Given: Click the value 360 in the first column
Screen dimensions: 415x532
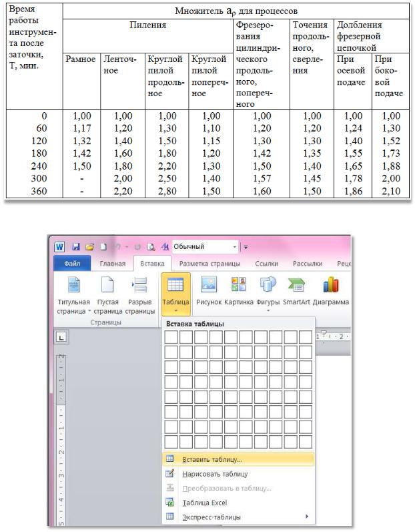Looking at the screenshot, I should pyautogui.click(x=39, y=191).
